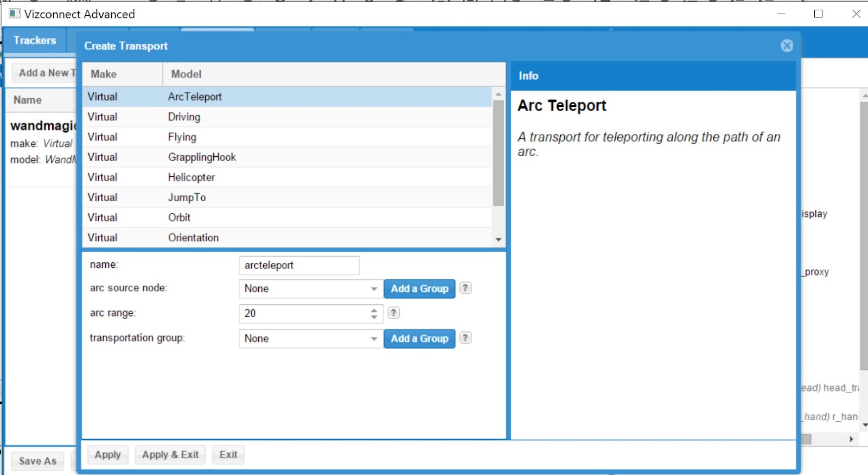This screenshot has width=868, height=475.
Task: Click the horizontal scrollbar right arrow
Action: point(851,439)
